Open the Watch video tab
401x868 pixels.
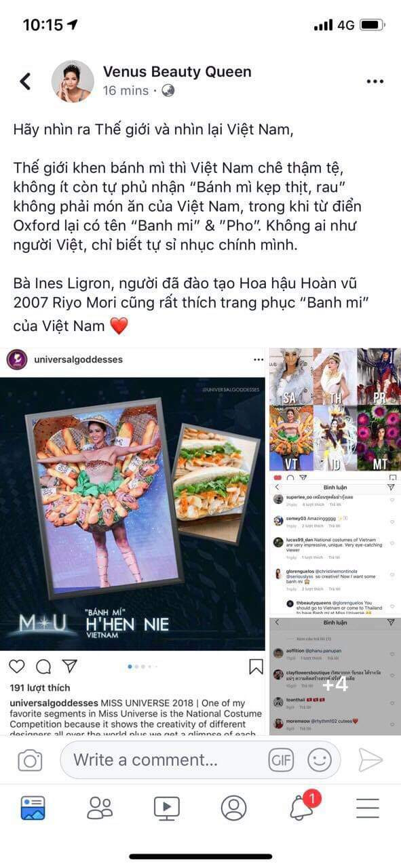(167, 808)
